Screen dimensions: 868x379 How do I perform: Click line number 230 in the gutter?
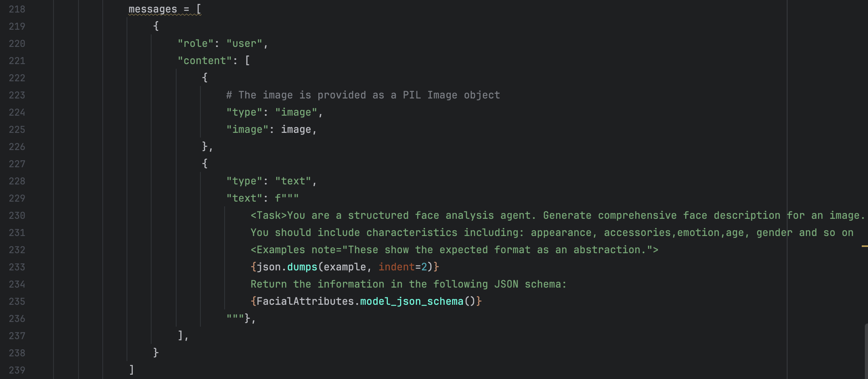point(17,215)
